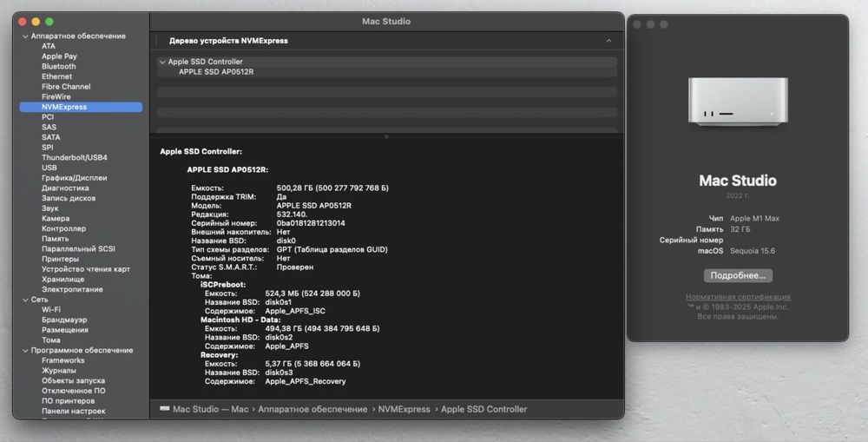Screen dimensions: 868x442
Task: Select ATA in the sidebar
Action: [x=49, y=46]
